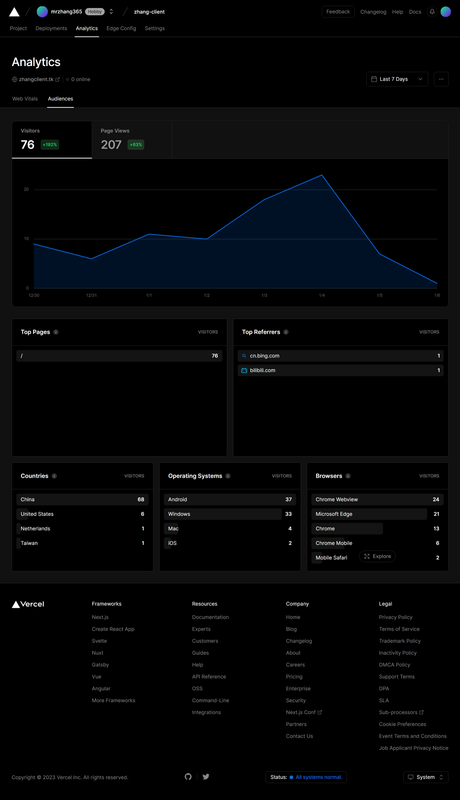Click the calendar icon in date selector
460x800 pixels.
(374, 79)
